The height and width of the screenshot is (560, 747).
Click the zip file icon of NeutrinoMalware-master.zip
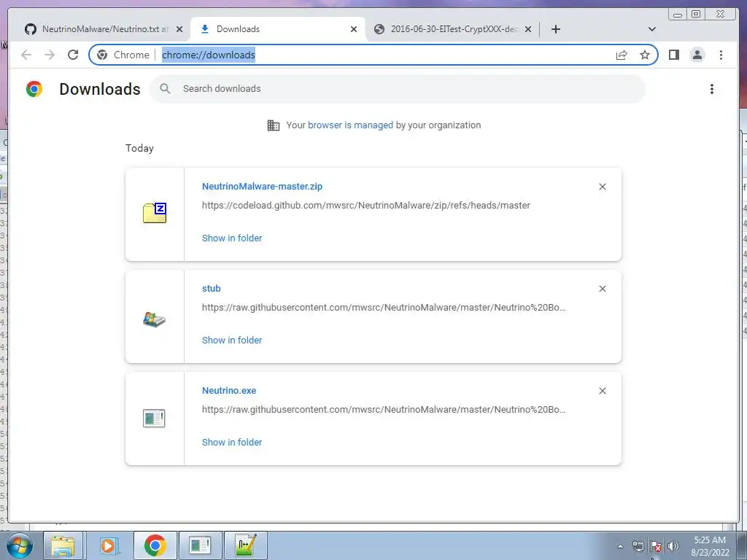click(x=155, y=213)
